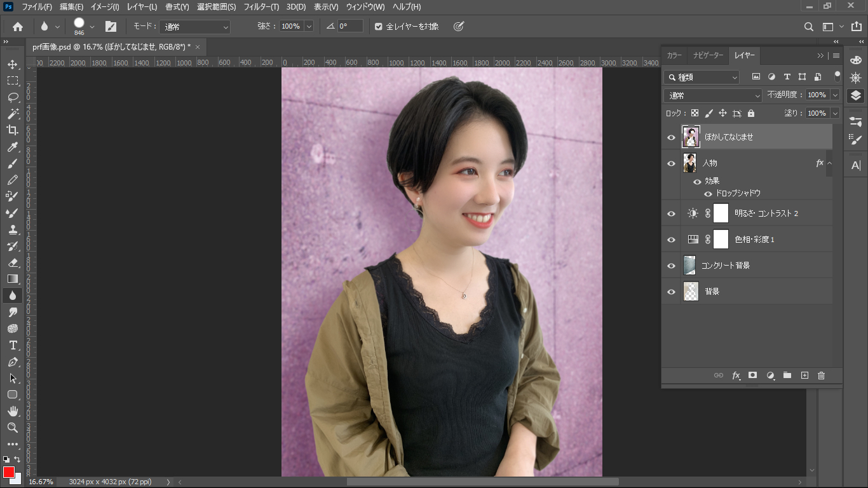
Task: Hide the コンクリート背景 layer
Action: click(x=671, y=266)
